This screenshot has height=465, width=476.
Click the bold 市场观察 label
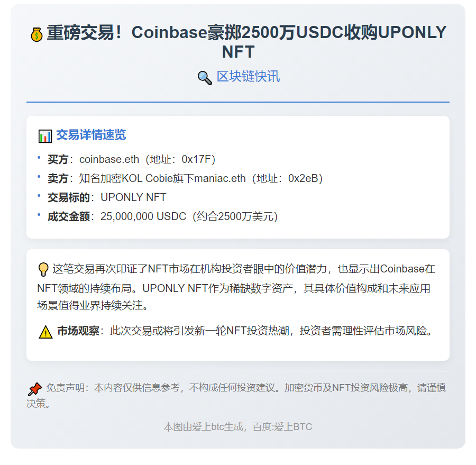(x=78, y=332)
